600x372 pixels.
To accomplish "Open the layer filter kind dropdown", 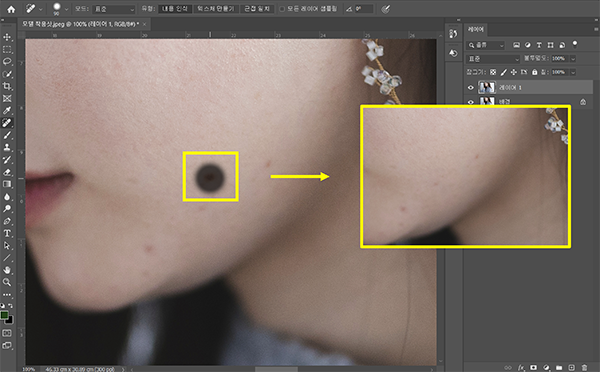I will [x=486, y=45].
